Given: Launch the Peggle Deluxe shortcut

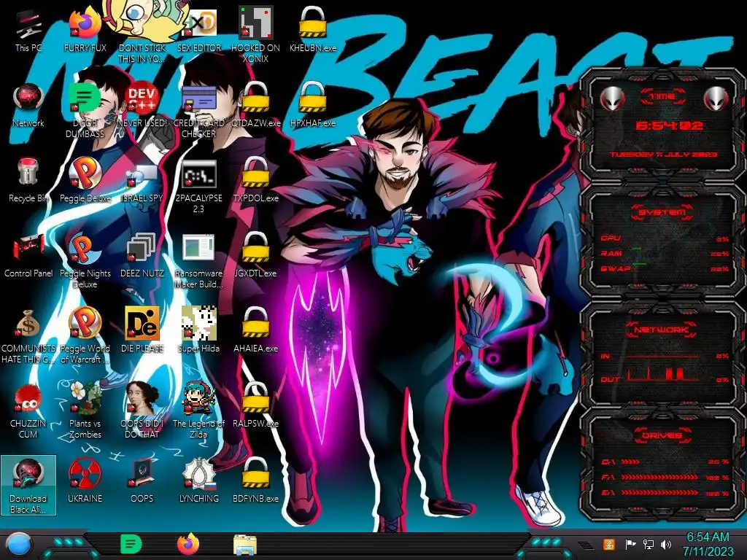Looking at the screenshot, I should click(85, 180).
